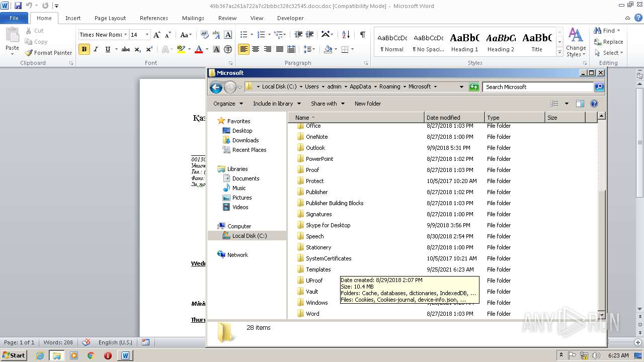Click the Justify alignment icon
This screenshot has width=644, height=362.
tap(279, 49)
